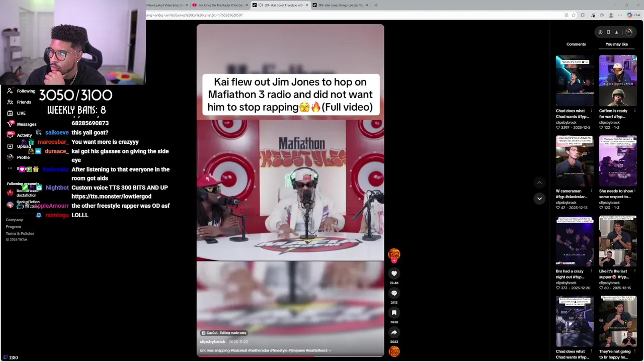Viewport: 644px width, 362px height.
Task: Open the Friends sidebar icon
Action: tap(10, 102)
